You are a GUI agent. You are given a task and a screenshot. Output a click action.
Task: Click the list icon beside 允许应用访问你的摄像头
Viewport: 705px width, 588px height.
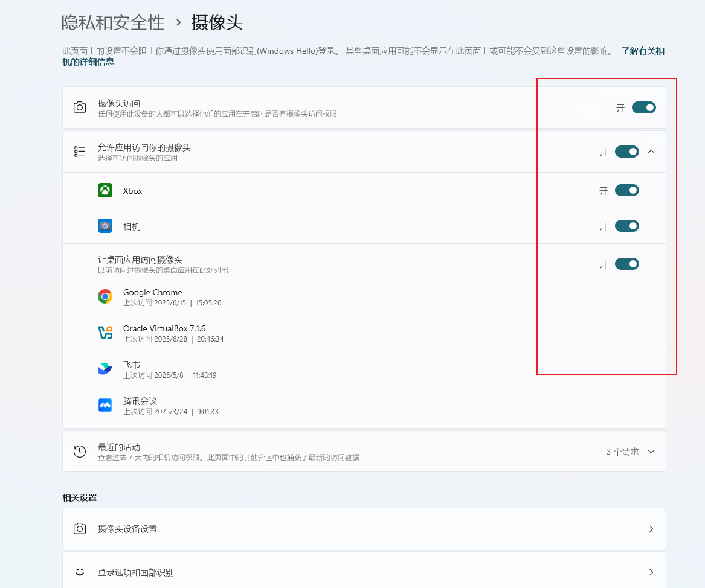click(x=80, y=152)
